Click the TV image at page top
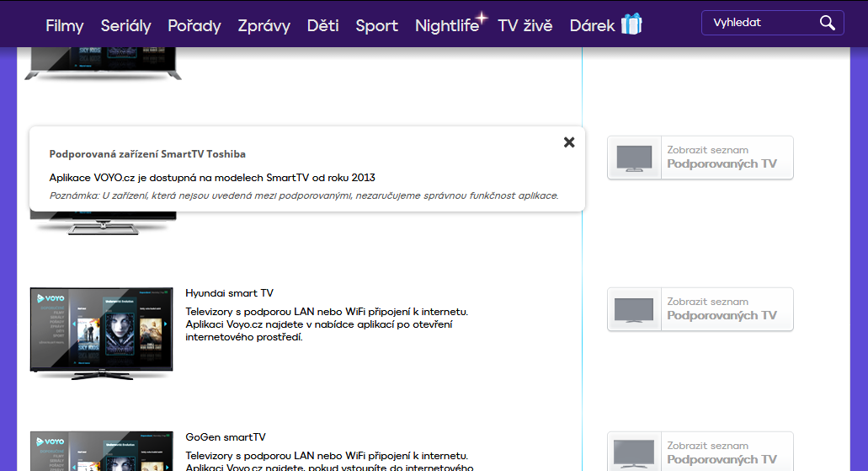 click(x=103, y=64)
